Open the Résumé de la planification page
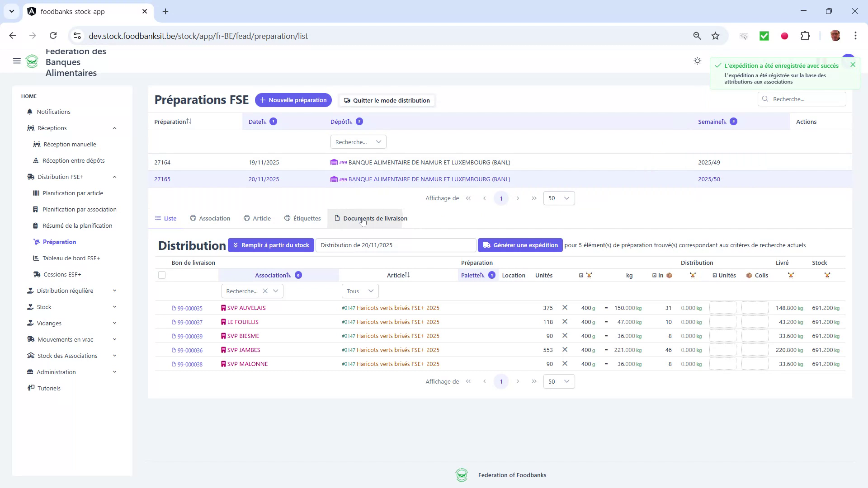 pos(78,225)
